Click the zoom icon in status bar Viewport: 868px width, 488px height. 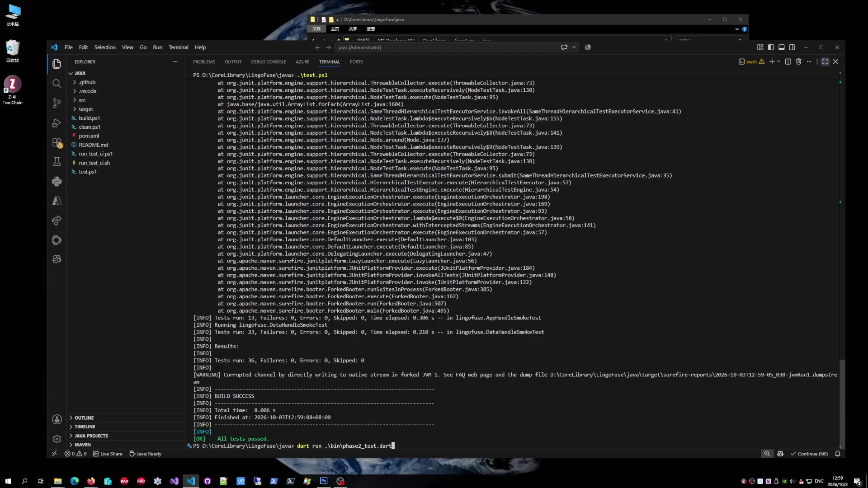[x=767, y=454]
